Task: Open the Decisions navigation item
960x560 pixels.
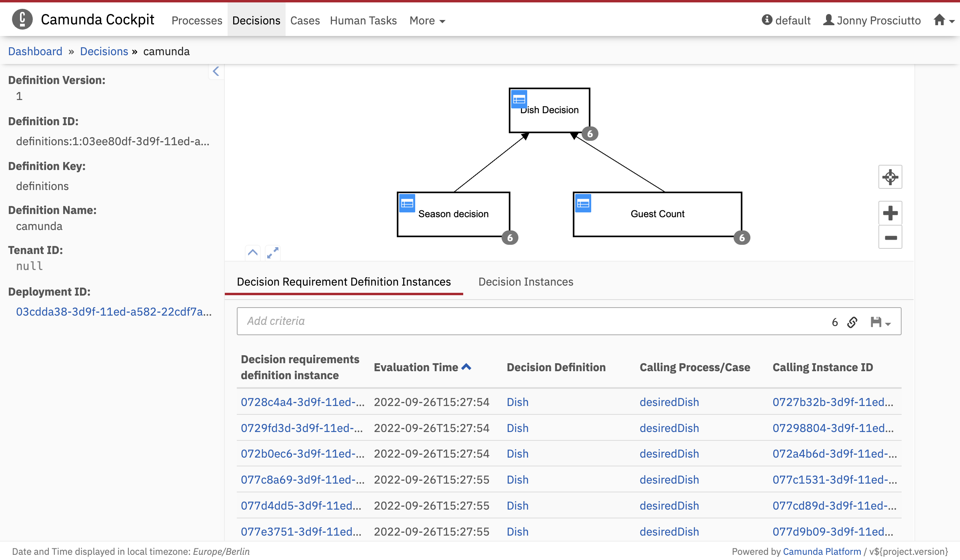Action: (x=256, y=20)
